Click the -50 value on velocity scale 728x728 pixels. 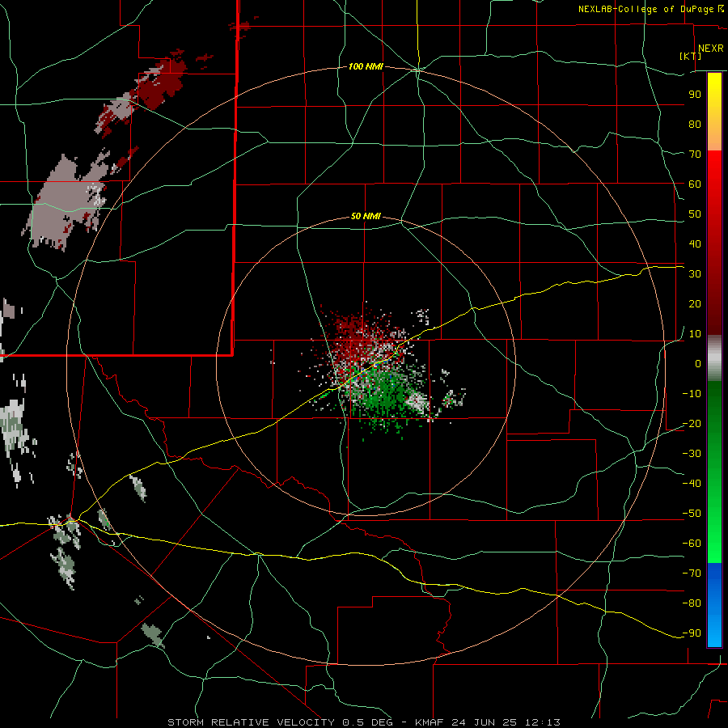pyautogui.click(x=692, y=513)
